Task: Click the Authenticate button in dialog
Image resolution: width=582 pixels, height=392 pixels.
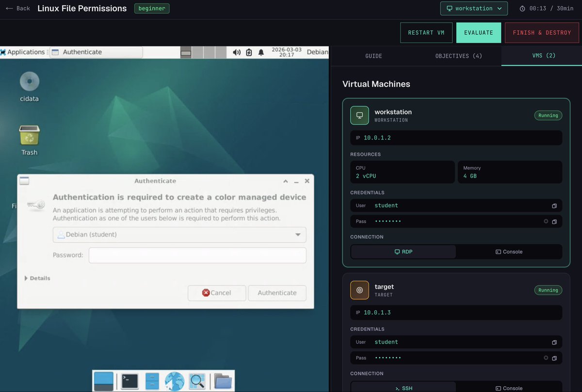Action: 277,293
